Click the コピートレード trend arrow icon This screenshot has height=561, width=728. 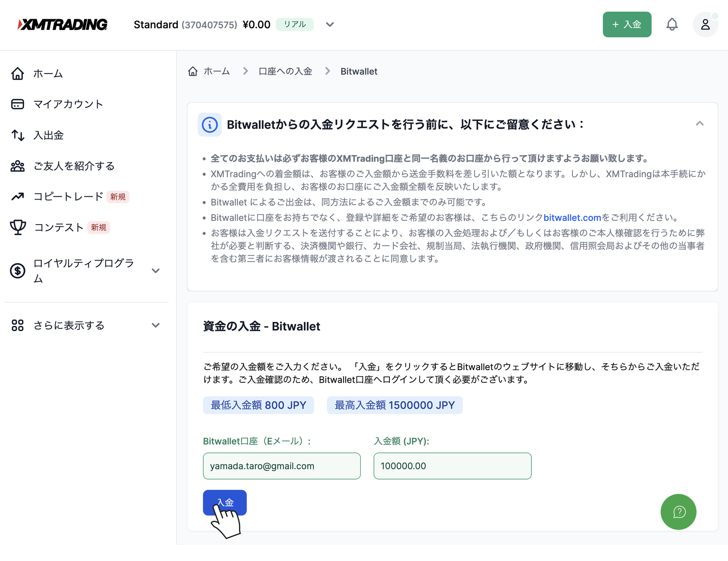[x=18, y=196]
